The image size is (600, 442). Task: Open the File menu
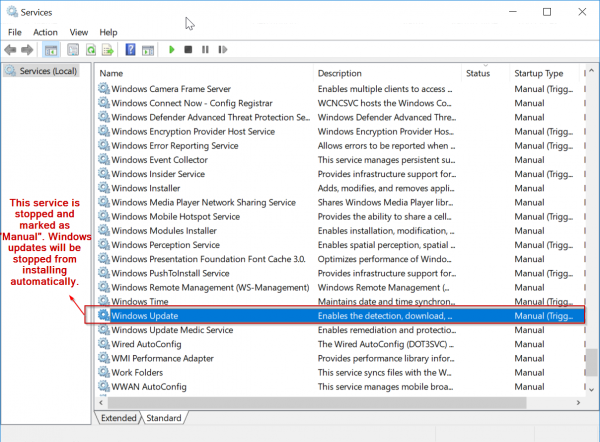click(x=15, y=32)
